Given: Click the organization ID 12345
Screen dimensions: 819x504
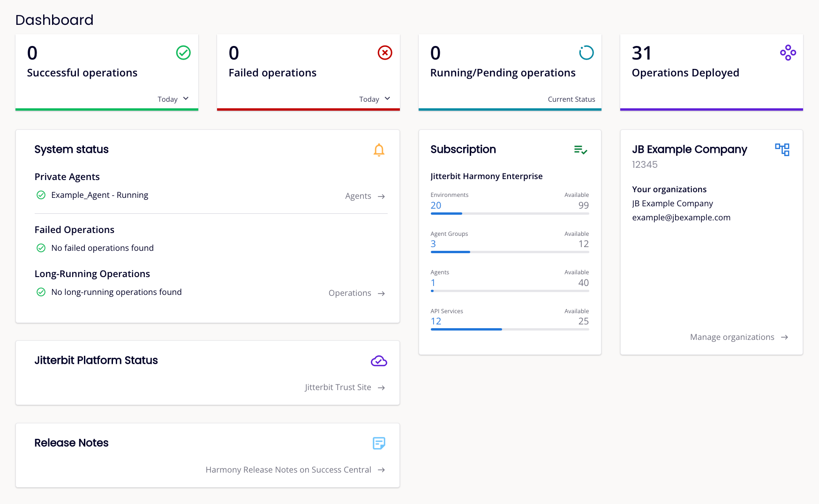Looking at the screenshot, I should 645,165.
